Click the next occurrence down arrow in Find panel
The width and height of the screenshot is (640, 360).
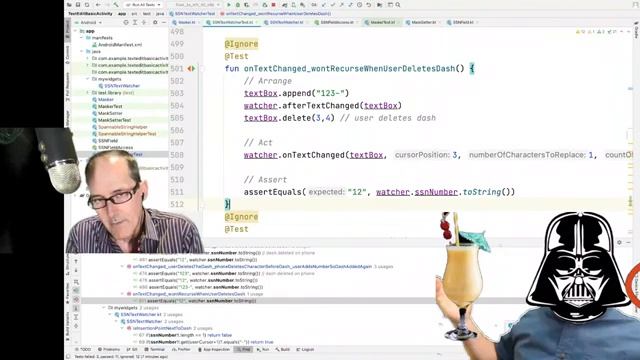[76, 270]
